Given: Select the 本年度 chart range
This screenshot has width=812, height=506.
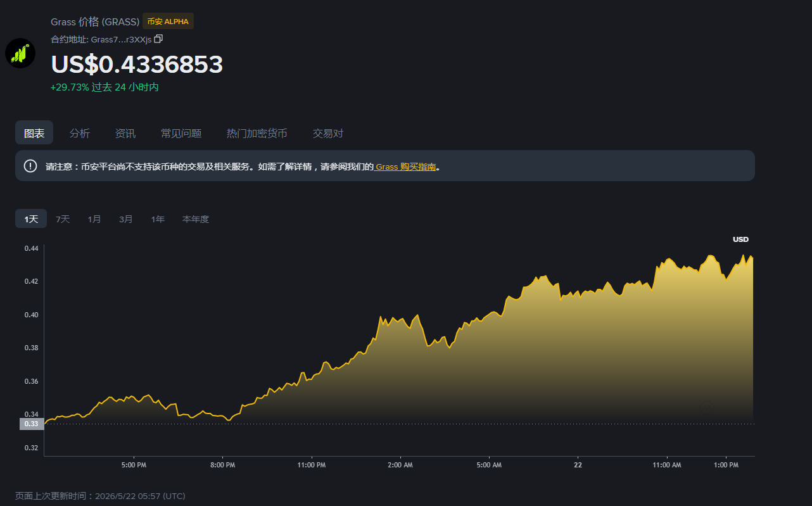Looking at the screenshot, I should pos(196,219).
